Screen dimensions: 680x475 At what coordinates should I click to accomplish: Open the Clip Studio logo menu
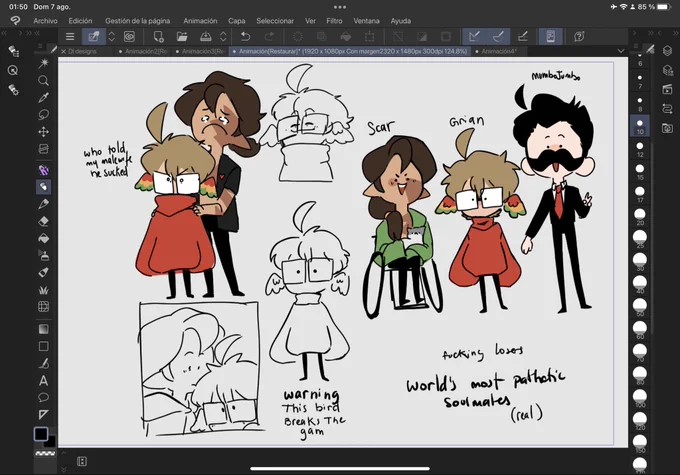tap(15, 20)
